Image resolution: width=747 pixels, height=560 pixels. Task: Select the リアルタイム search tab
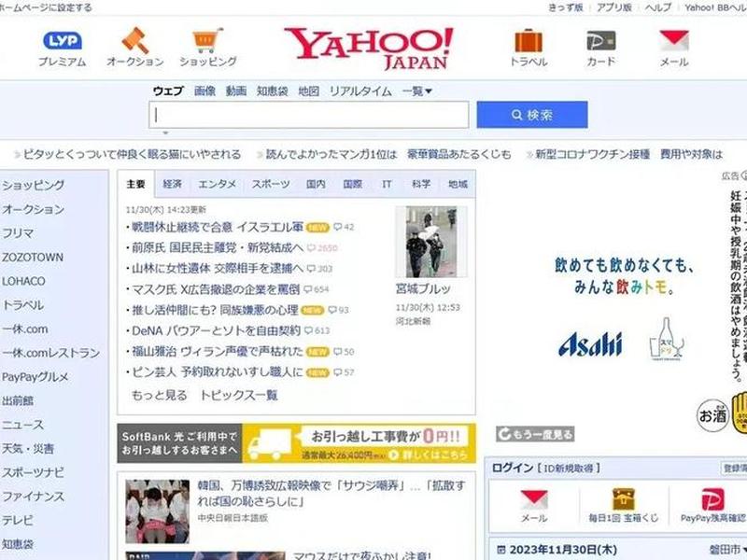click(360, 91)
